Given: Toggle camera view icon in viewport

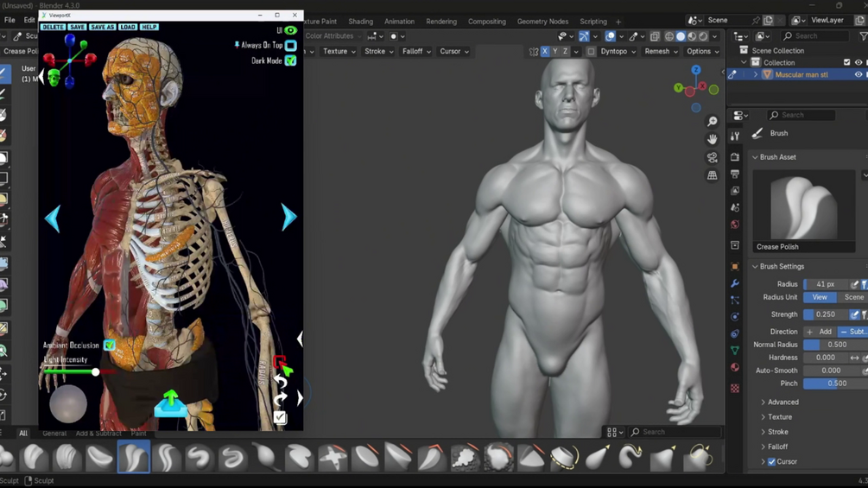Looking at the screenshot, I should pos(713,158).
